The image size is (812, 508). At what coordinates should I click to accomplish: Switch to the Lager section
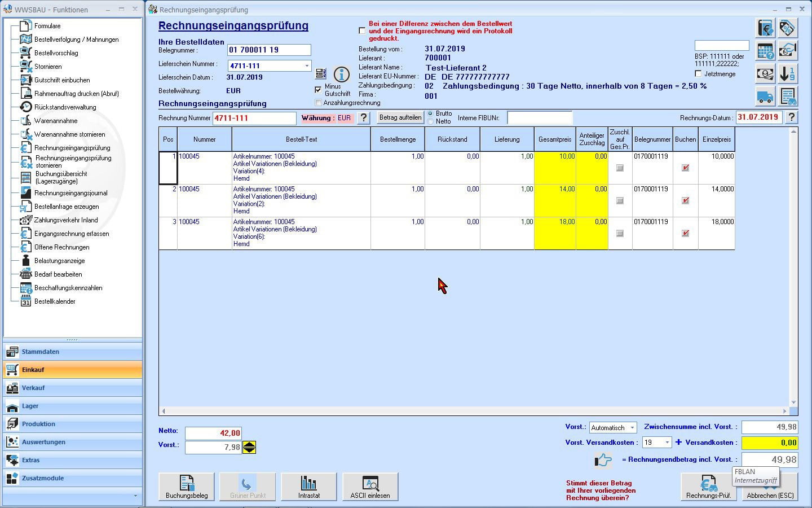73,406
